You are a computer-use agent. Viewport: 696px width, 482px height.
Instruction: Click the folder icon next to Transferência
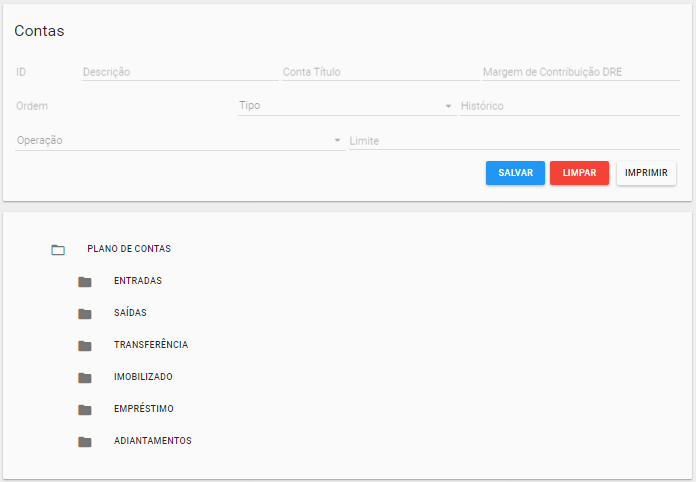click(x=85, y=346)
